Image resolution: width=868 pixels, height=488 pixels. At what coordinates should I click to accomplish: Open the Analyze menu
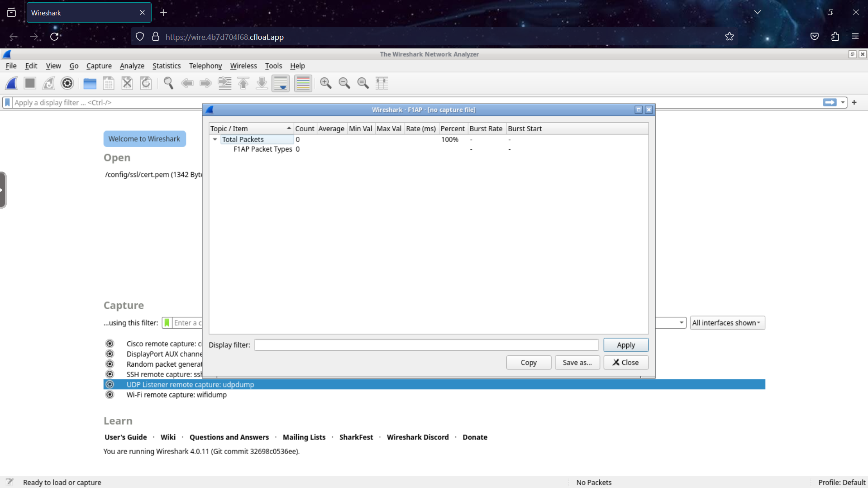coord(132,66)
